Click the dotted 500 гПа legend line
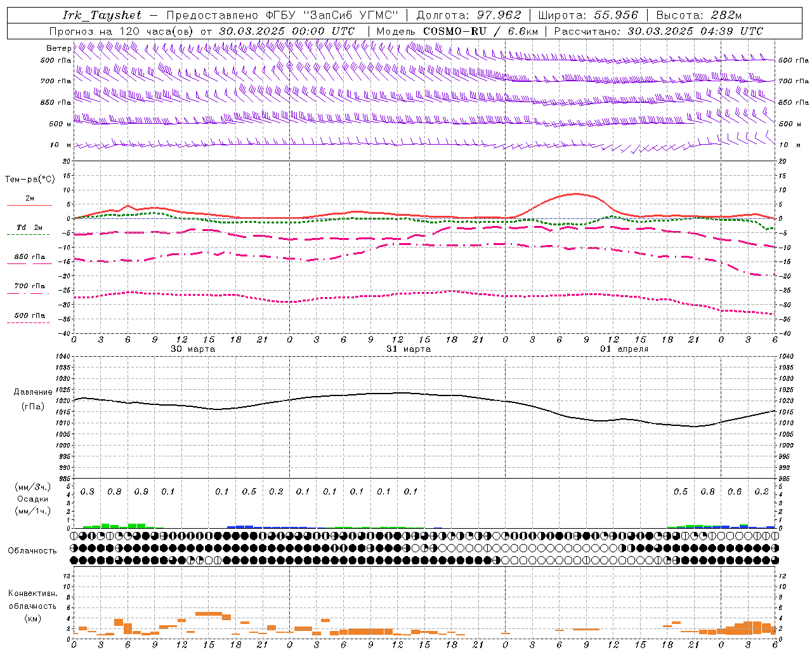Image resolution: width=812 pixels, height=650 pixels. click(28, 322)
